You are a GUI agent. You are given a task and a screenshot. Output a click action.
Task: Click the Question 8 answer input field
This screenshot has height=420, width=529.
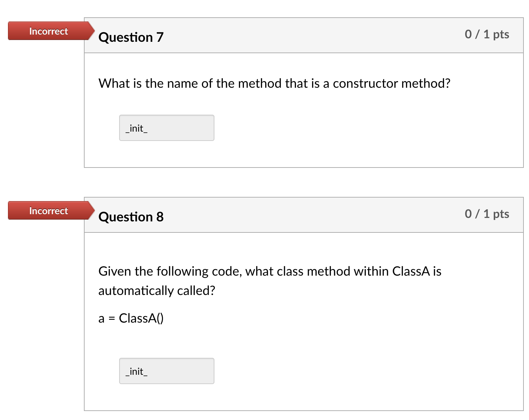click(x=167, y=371)
